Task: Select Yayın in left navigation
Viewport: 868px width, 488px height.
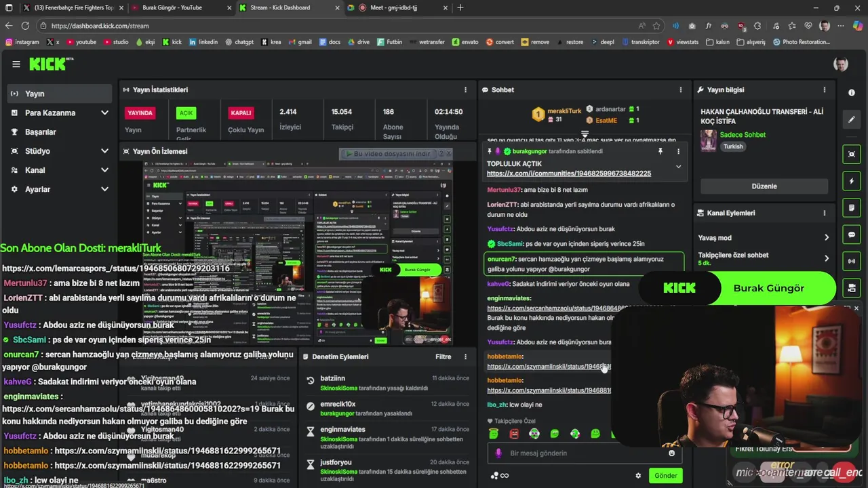Action: [60, 94]
